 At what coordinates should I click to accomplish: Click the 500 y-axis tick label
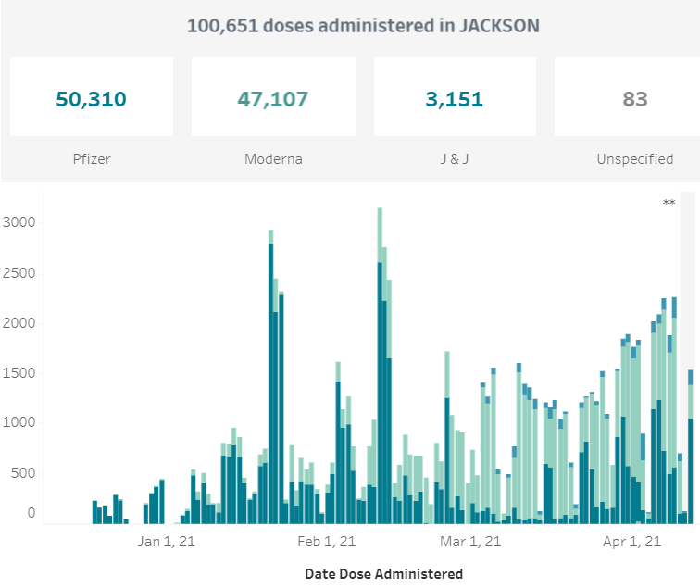point(23,473)
